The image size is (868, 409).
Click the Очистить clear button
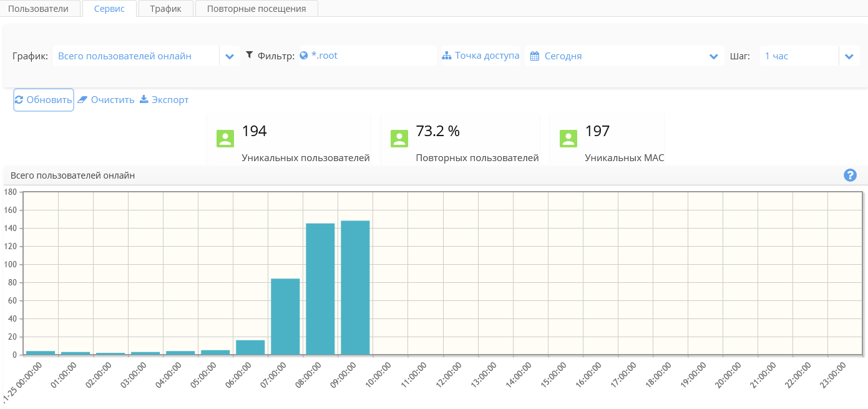coord(106,100)
